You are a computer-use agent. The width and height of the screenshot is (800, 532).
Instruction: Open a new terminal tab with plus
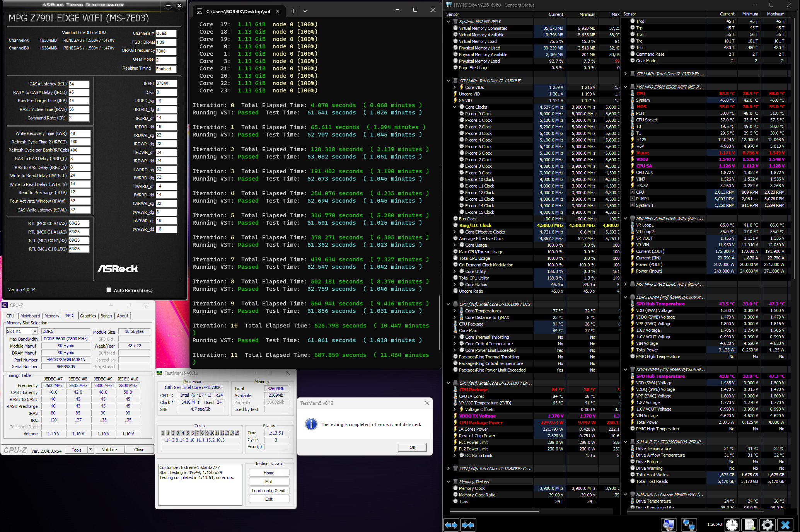[x=293, y=11]
